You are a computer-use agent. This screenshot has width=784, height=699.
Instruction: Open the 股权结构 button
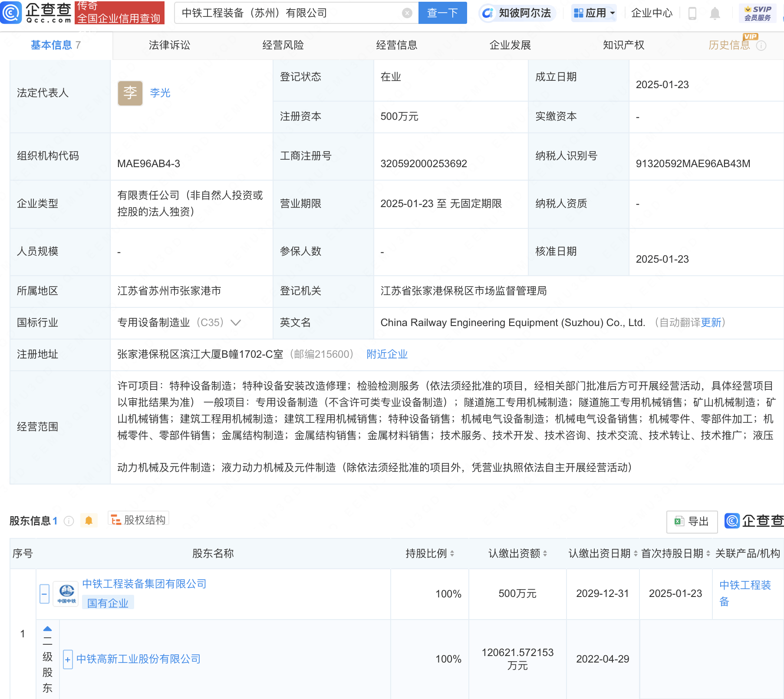click(x=138, y=520)
